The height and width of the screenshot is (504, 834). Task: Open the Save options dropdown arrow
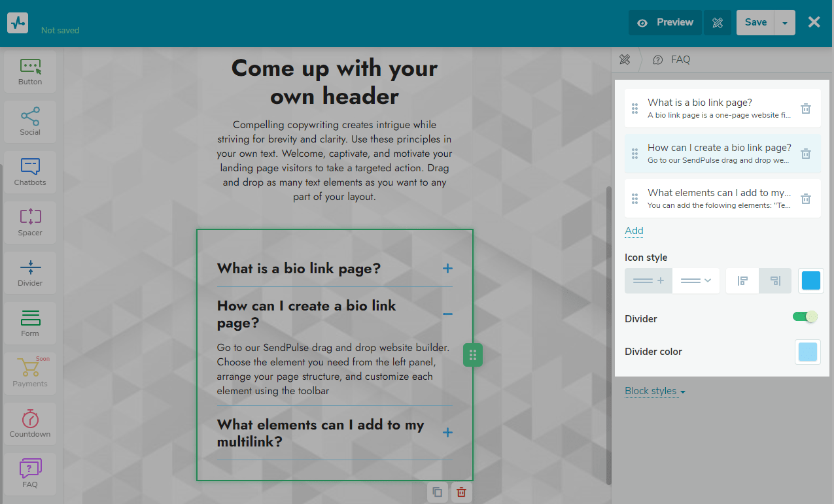[x=785, y=23]
